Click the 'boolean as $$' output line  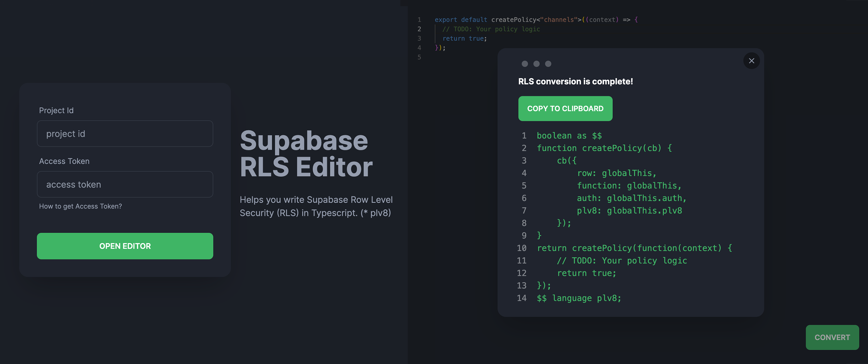569,136
